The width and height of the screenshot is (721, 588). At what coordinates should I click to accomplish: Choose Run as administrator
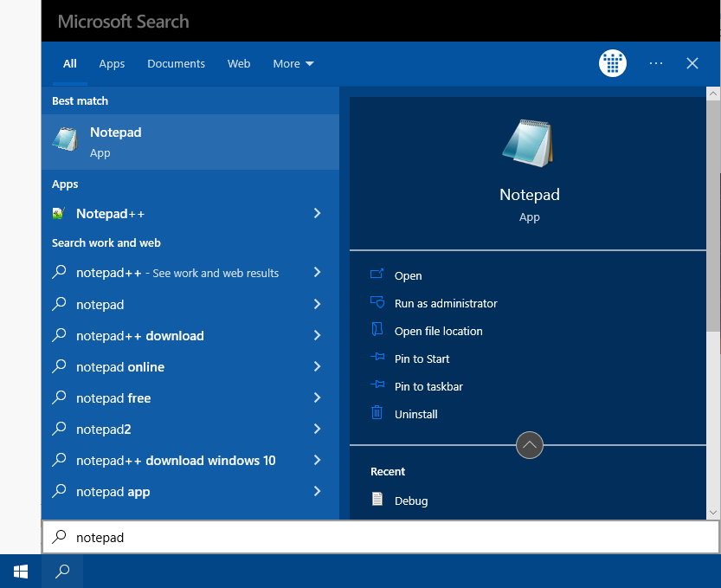click(x=446, y=303)
